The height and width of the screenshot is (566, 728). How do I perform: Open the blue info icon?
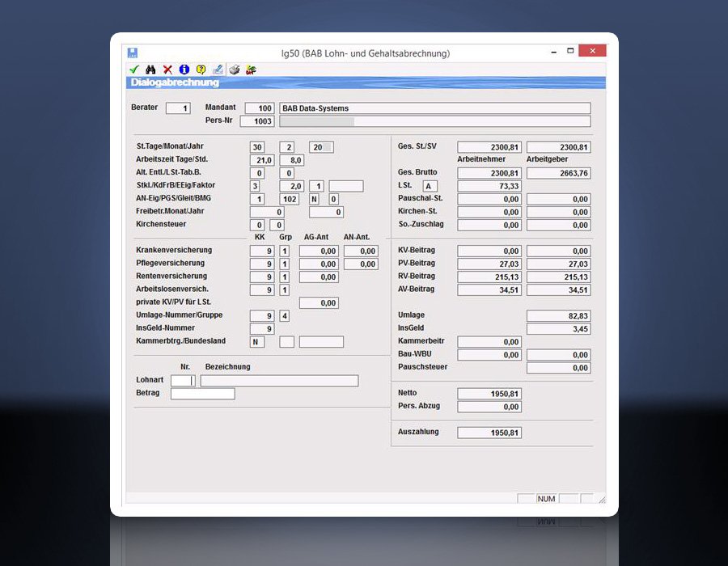point(184,70)
